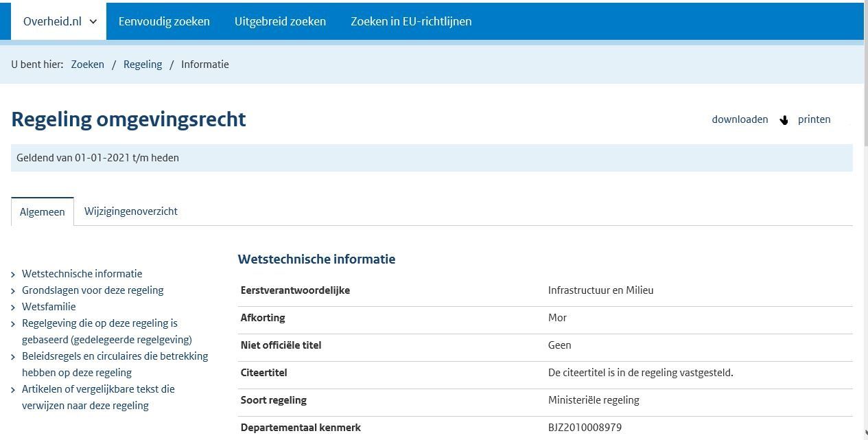This screenshot has width=868, height=440.
Task: Click chevron icon beside Wetstechnische informatie
Action: (x=14, y=275)
